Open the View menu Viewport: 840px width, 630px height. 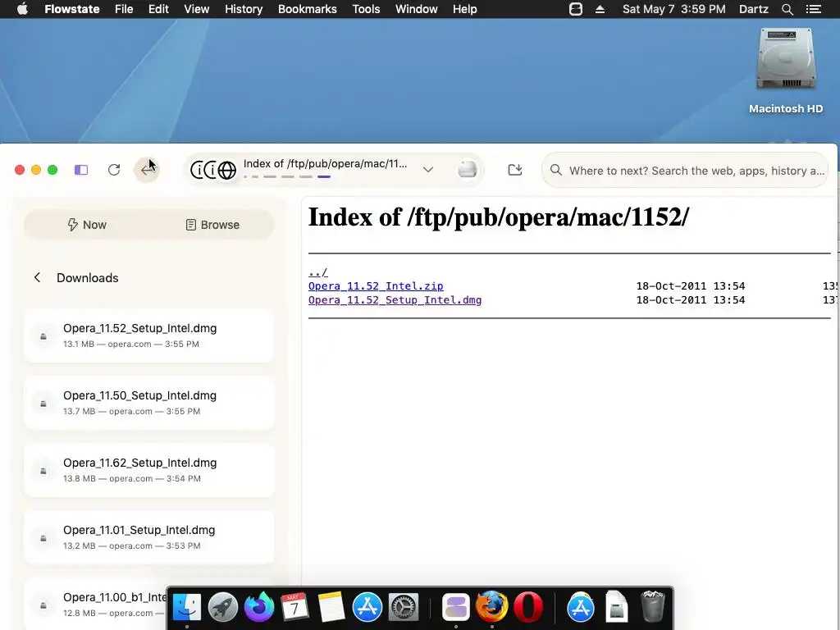point(197,9)
